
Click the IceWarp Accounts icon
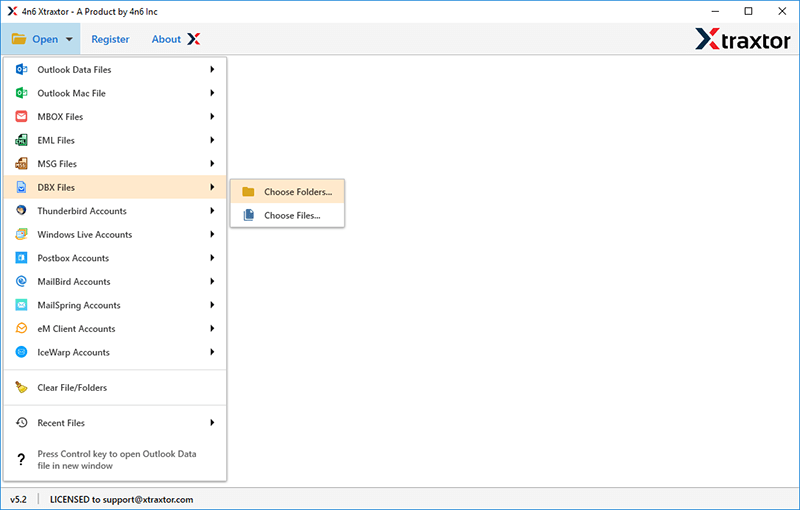point(21,352)
